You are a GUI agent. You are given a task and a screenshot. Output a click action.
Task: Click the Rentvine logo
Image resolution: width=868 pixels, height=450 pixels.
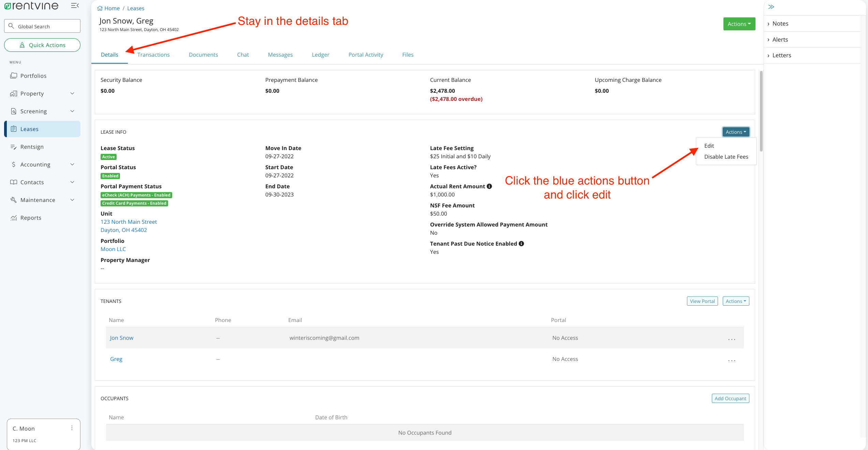[31, 5]
